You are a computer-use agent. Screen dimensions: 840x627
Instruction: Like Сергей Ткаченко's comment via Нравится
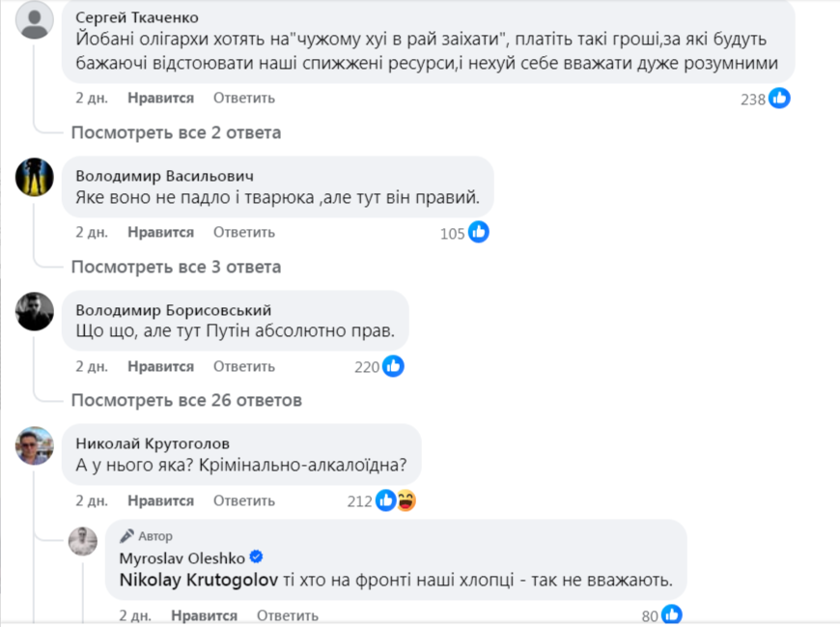[160, 98]
